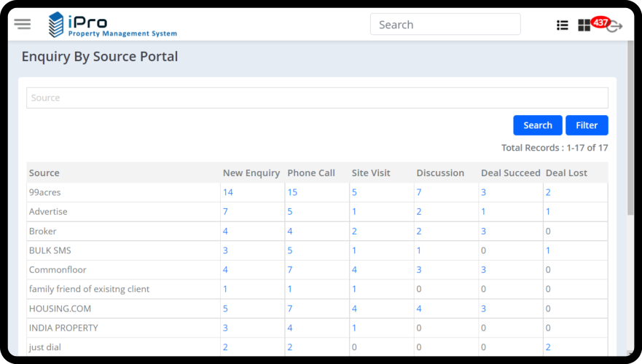Click the top header Search field
642x364 pixels.
click(445, 25)
